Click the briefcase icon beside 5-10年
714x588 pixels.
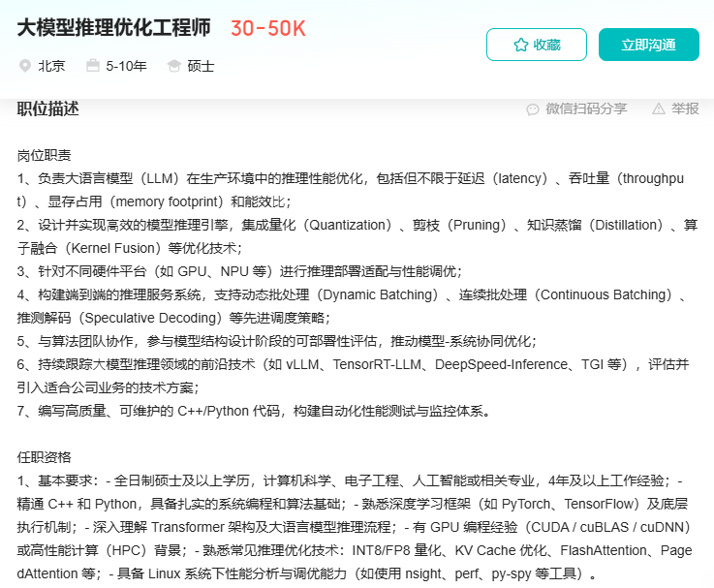click(92, 66)
